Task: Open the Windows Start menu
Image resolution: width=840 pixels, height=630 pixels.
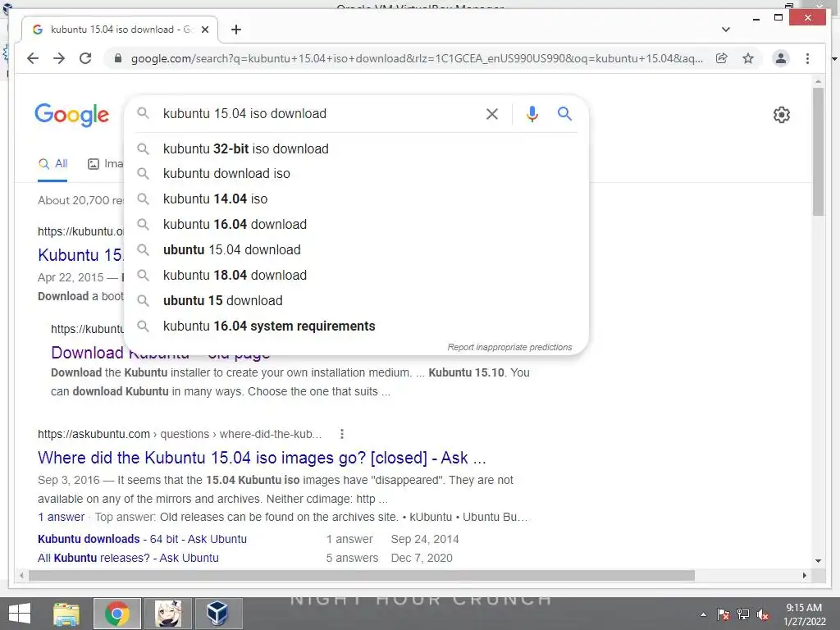Action: point(20,614)
